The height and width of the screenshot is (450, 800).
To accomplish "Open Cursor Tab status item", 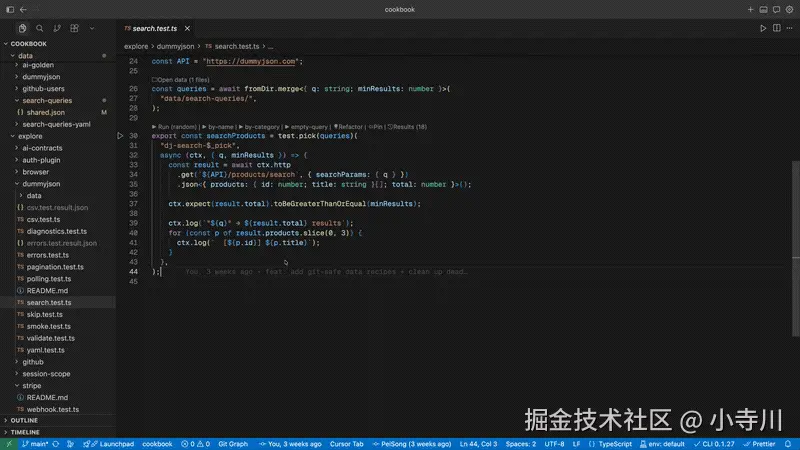I will [346, 444].
